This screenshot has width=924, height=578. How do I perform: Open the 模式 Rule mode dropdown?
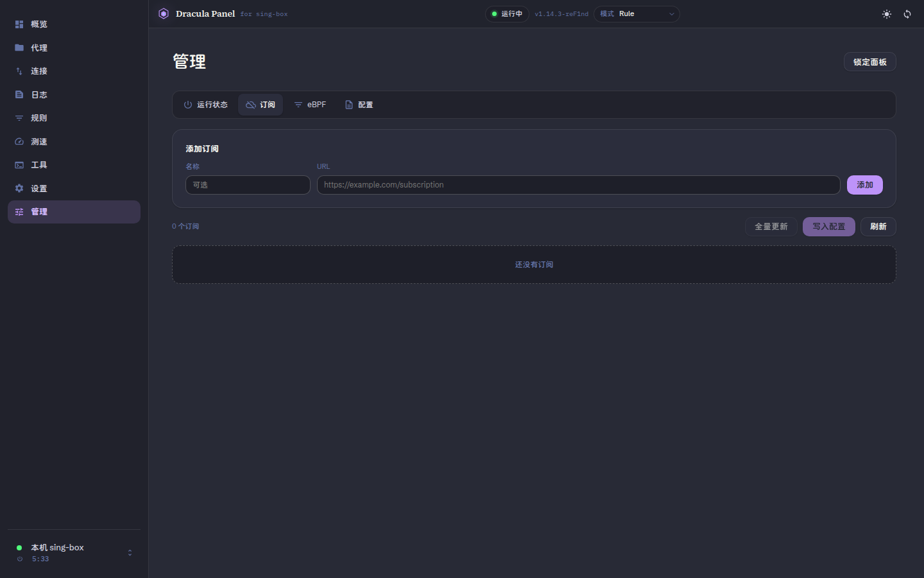[637, 14]
